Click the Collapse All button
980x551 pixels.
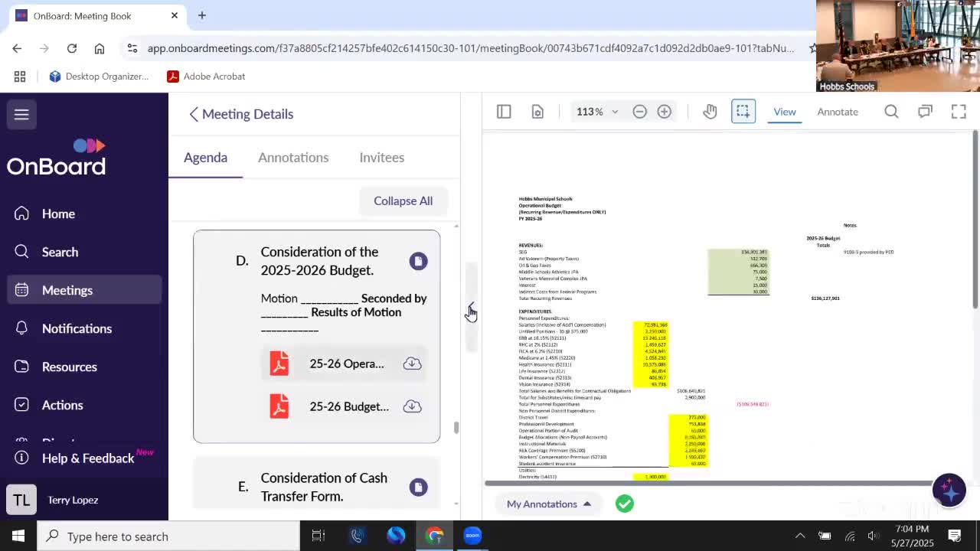[x=403, y=201]
